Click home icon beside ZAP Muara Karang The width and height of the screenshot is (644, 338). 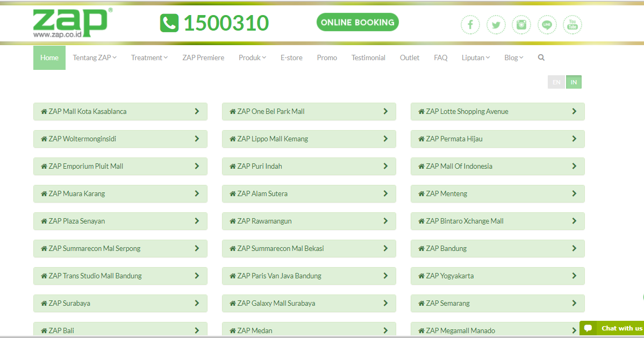click(x=44, y=193)
